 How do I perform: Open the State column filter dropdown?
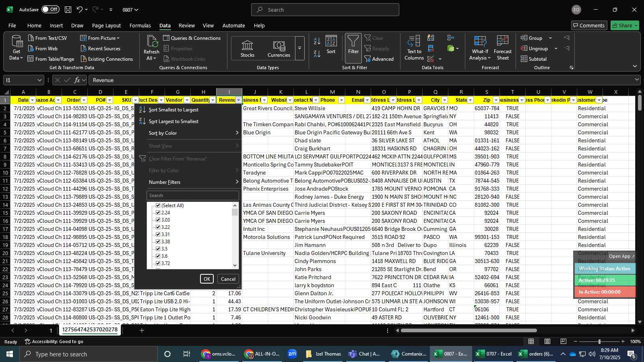pos(470,100)
